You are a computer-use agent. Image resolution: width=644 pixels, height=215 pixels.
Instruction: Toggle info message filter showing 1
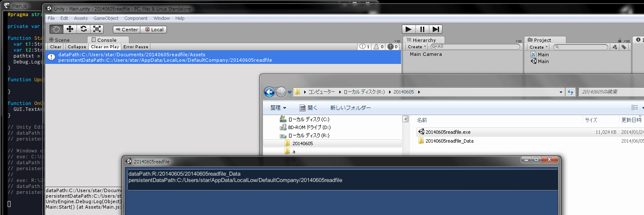click(x=364, y=47)
